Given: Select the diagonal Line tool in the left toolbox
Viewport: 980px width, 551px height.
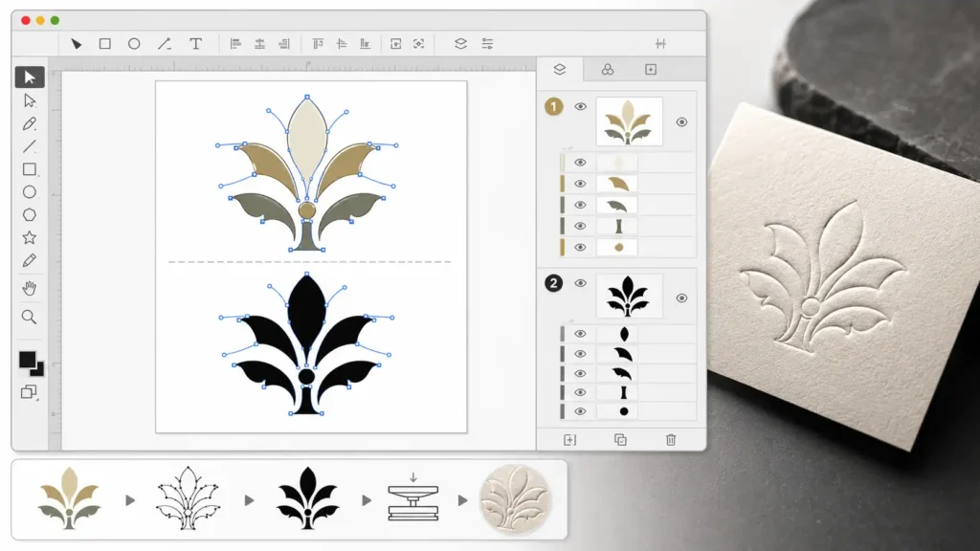Looking at the screenshot, I should (30, 146).
